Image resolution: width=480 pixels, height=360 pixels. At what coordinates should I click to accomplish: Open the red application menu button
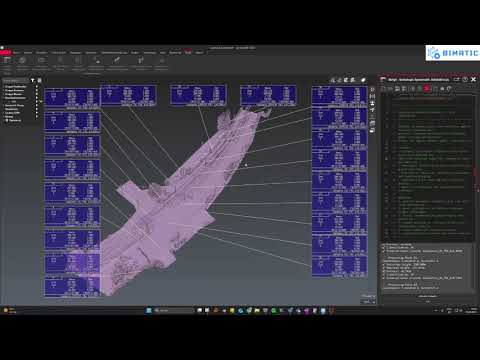(x=6, y=52)
